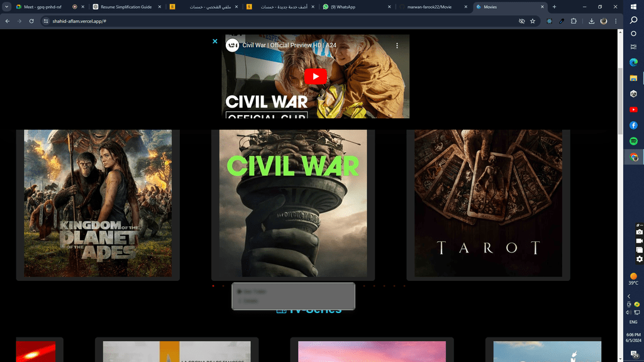The image size is (644, 362).
Task: Select Kingdom of the Planet of the Apes poster
Action: [97, 203]
